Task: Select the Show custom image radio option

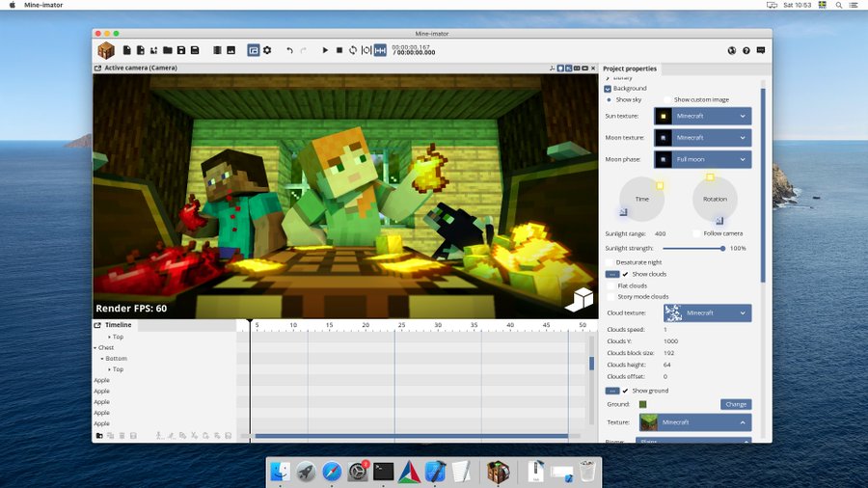Action: click(x=667, y=99)
